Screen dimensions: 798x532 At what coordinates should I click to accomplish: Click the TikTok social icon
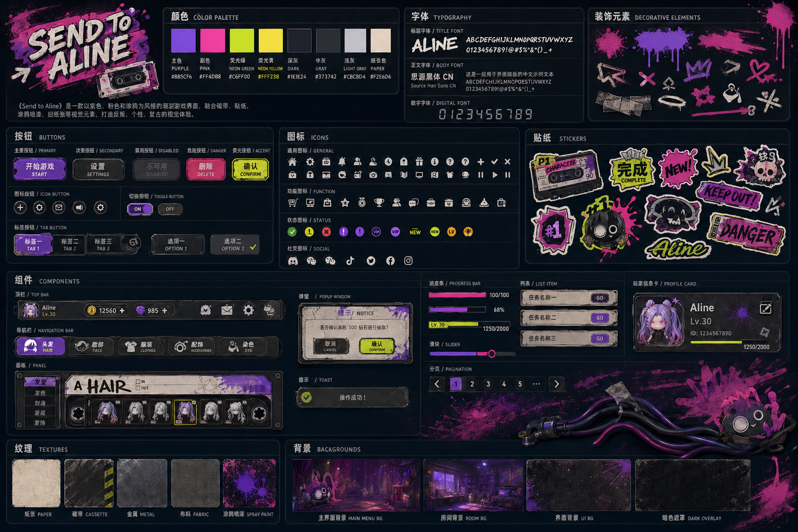tap(350, 261)
